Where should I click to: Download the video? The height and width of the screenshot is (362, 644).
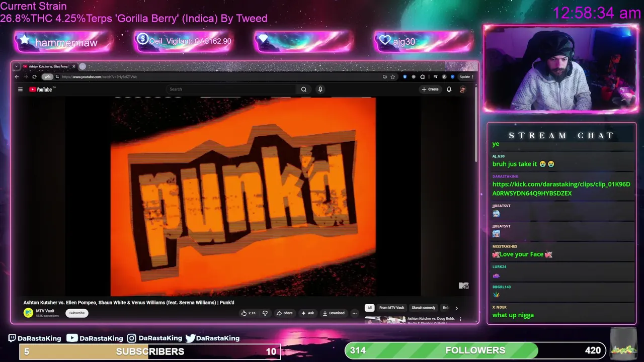click(x=334, y=313)
